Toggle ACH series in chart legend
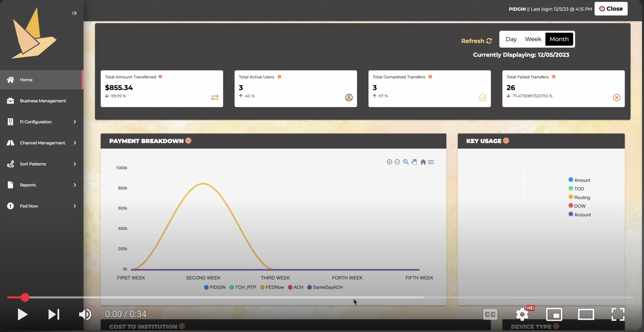Viewport: 644px width, 332px height. click(x=296, y=287)
